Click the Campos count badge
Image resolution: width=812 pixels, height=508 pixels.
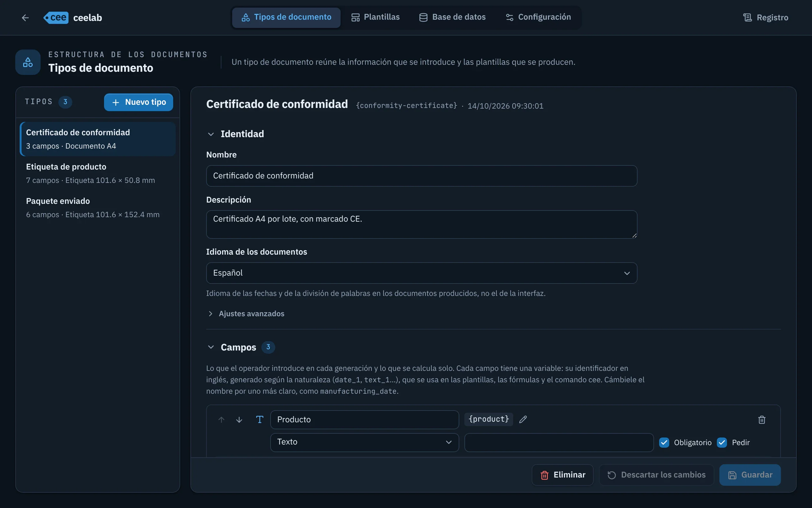(x=268, y=347)
